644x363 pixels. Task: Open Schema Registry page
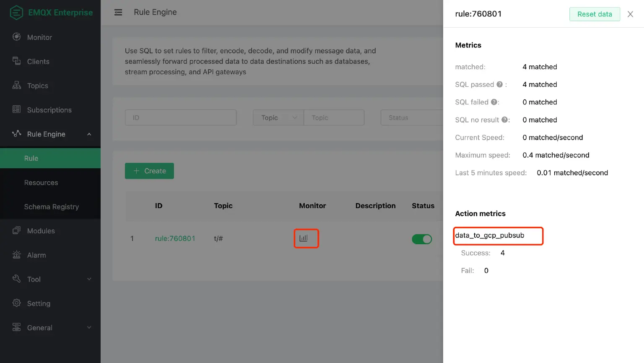coord(51,207)
